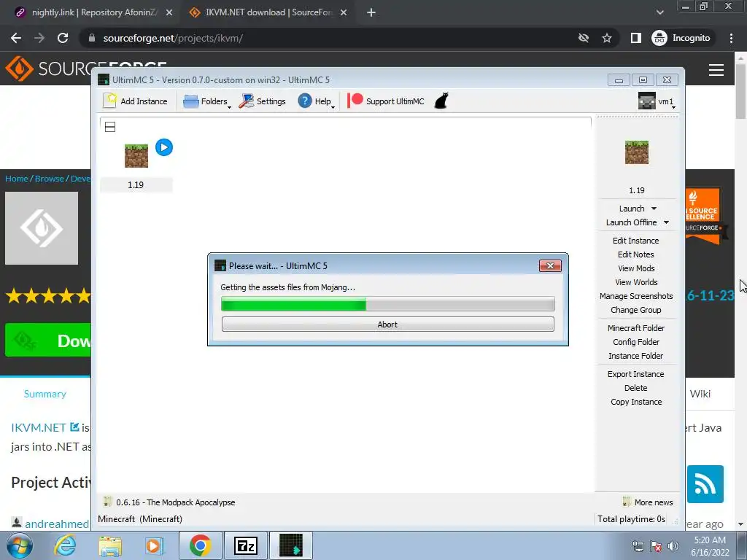The height and width of the screenshot is (560, 747).
Task: Abort the assets download
Action: [388, 324]
